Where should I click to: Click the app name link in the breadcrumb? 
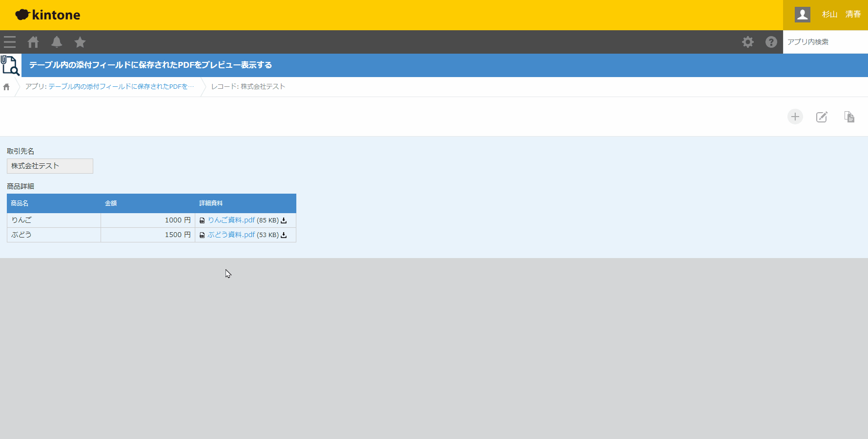pos(121,86)
